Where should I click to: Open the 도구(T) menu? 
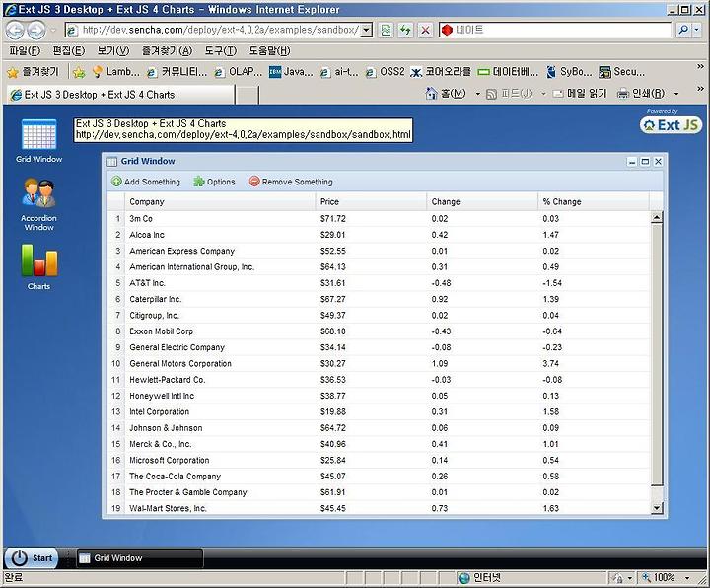pos(221,50)
